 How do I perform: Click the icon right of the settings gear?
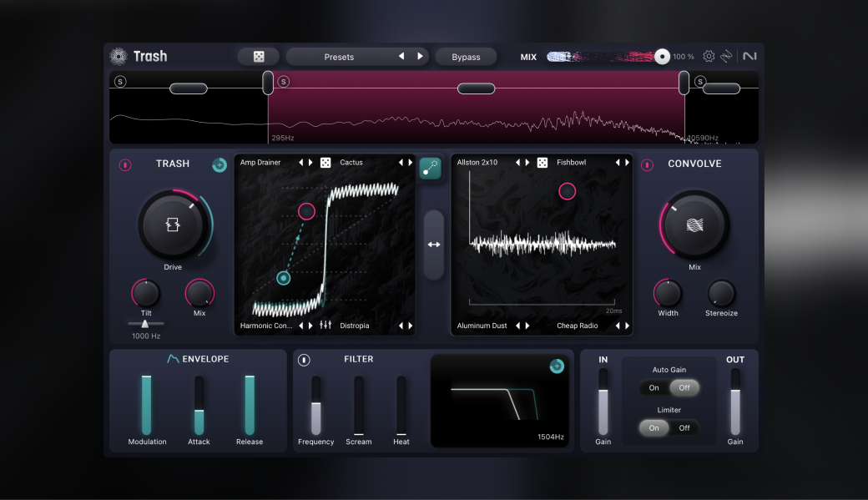726,56
